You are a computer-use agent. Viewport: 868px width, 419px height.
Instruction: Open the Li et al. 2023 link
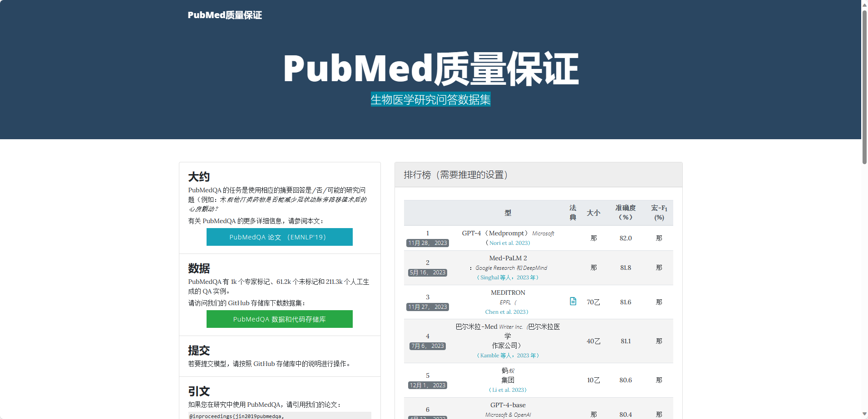[507, 390]
